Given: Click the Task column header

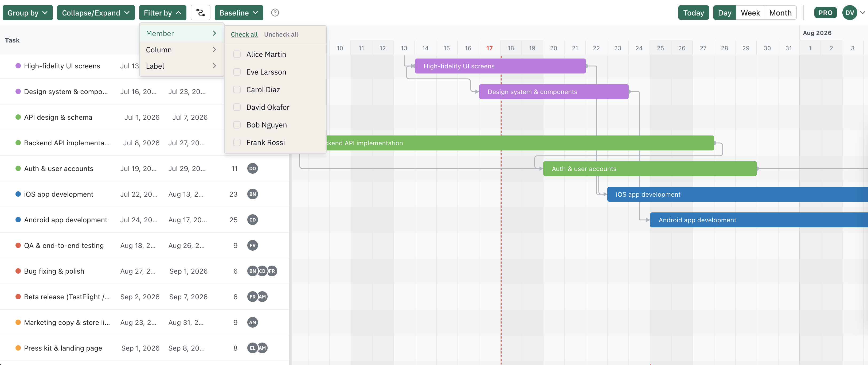Looking at the screenshot, I should point(12,40).
